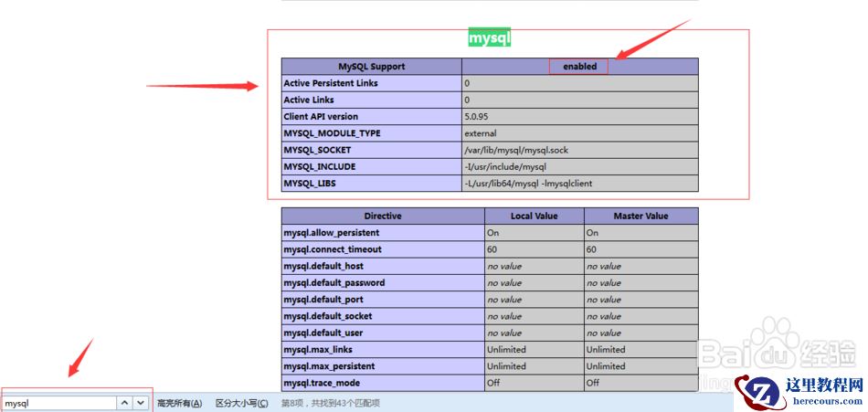Image resolution: width=868 pixels, height=412 pixels.
Task: Click the Local Value column header
Action: pyautogui.click(x=535, y=216)
